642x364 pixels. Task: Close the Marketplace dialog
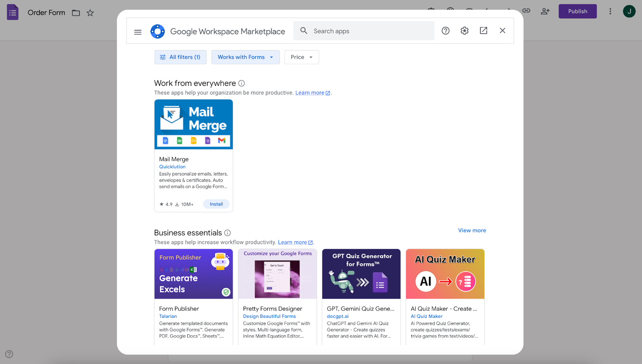coord(502,31)
